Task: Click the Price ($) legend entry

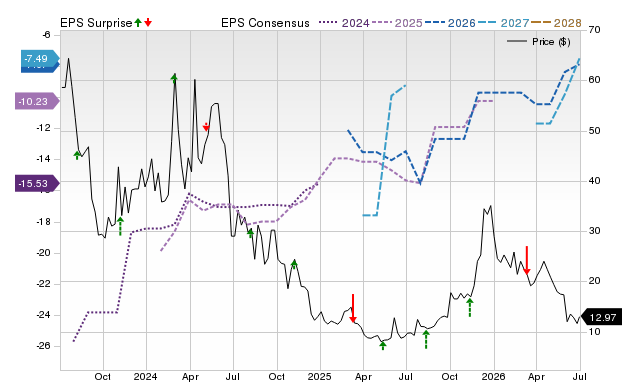Action: [x=538, y=42]
